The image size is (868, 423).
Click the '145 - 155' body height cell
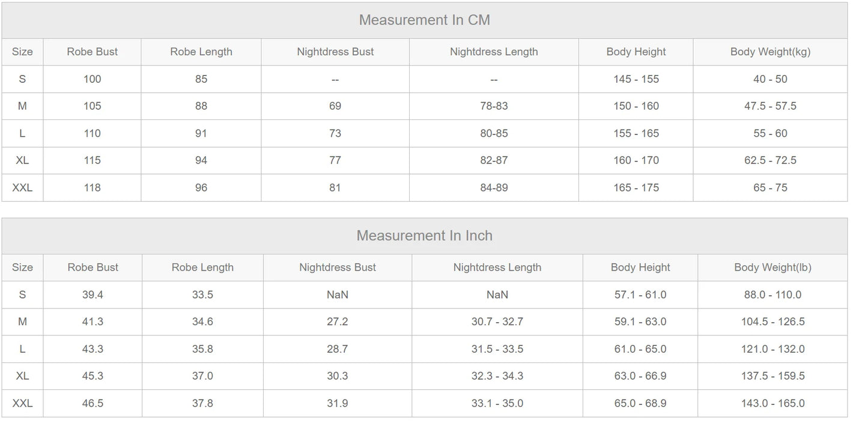click(x=636, y=79)
